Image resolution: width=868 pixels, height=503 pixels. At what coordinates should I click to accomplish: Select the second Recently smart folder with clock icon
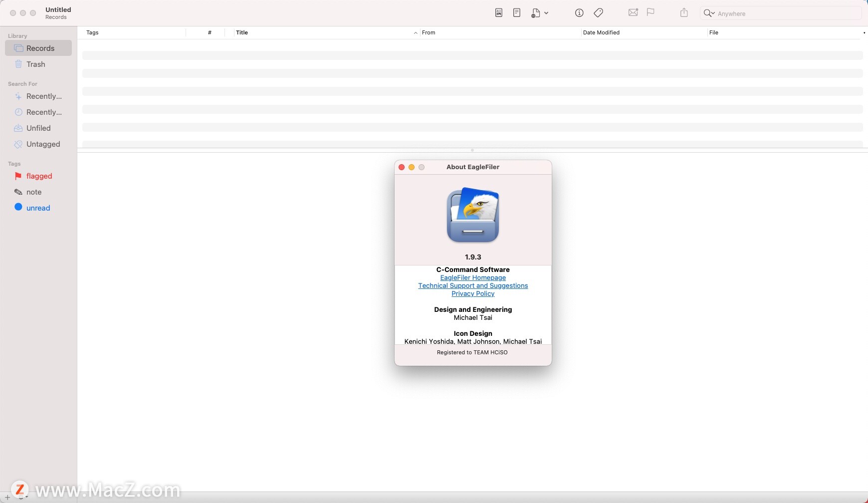pos(38,112)
